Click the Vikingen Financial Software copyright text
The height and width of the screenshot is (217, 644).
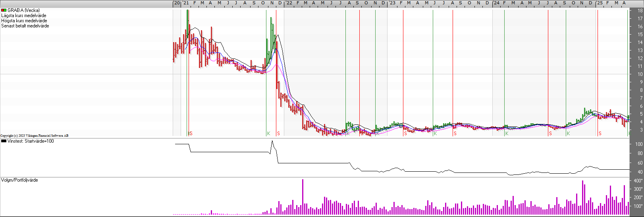coord(35,136)
